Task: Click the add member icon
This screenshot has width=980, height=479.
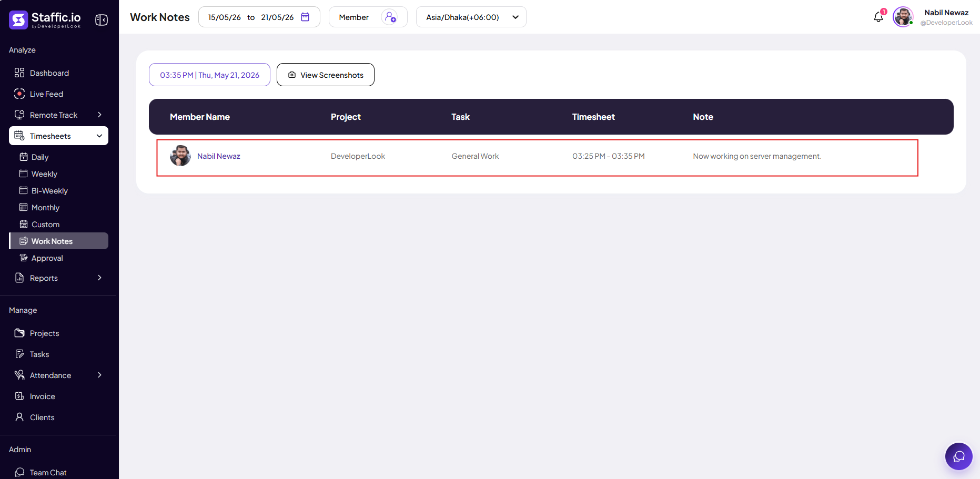Action: coord(390,17)
